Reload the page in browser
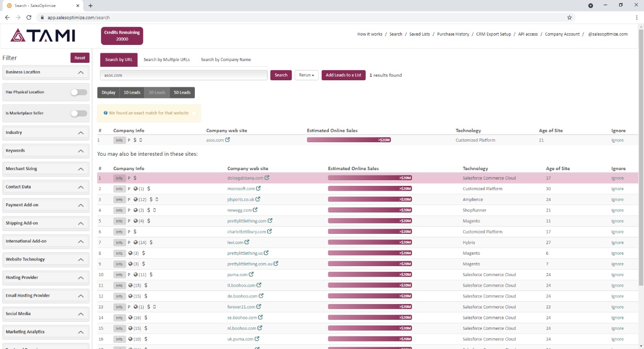This screenshot has height=349, width=644. [29, 17]
